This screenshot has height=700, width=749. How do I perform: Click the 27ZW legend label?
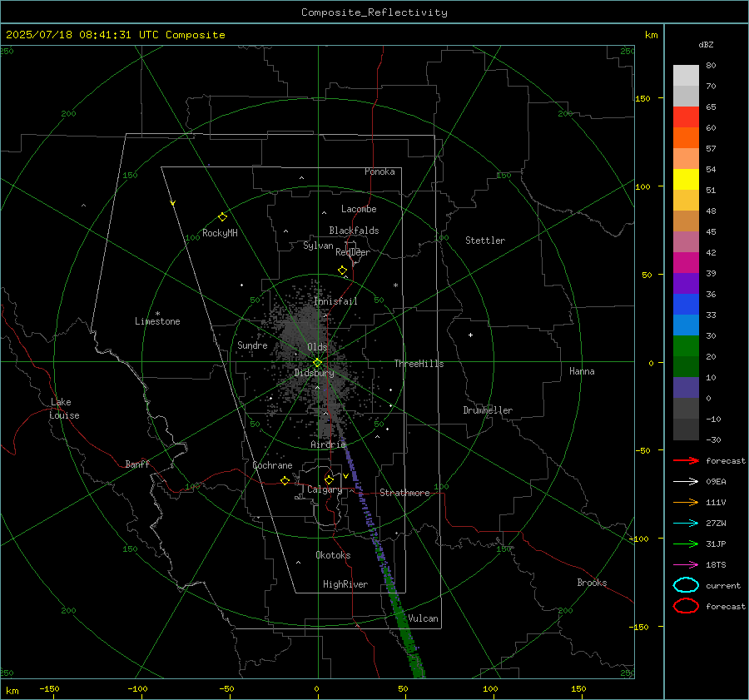(716, 524)
